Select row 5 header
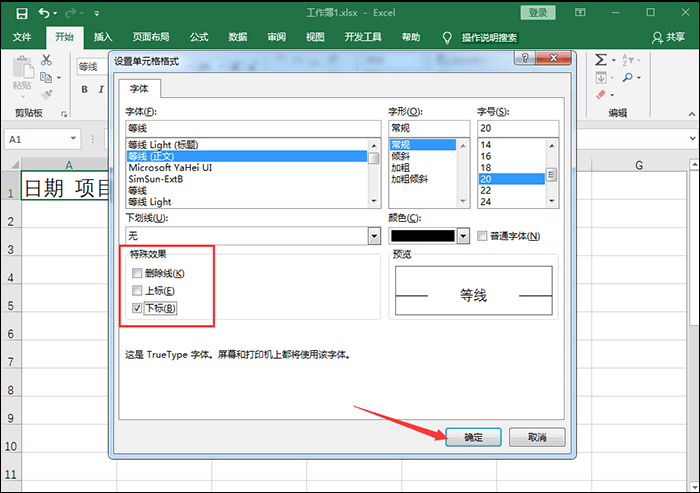 point(11,306)
